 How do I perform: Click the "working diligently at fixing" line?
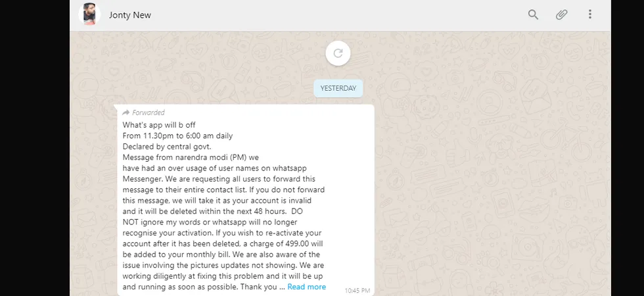coord(223,276)
